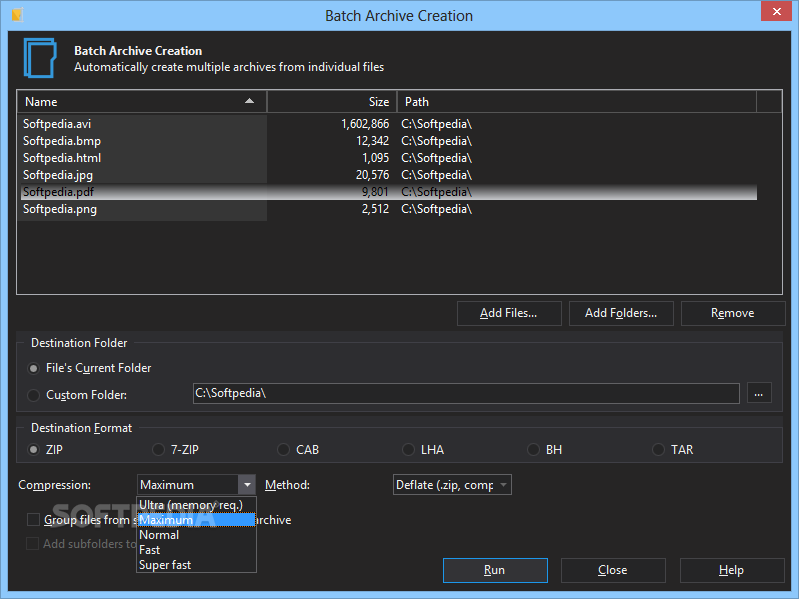Choose 7-ZIP destination format
799x599 pixels.
[158, 450]
